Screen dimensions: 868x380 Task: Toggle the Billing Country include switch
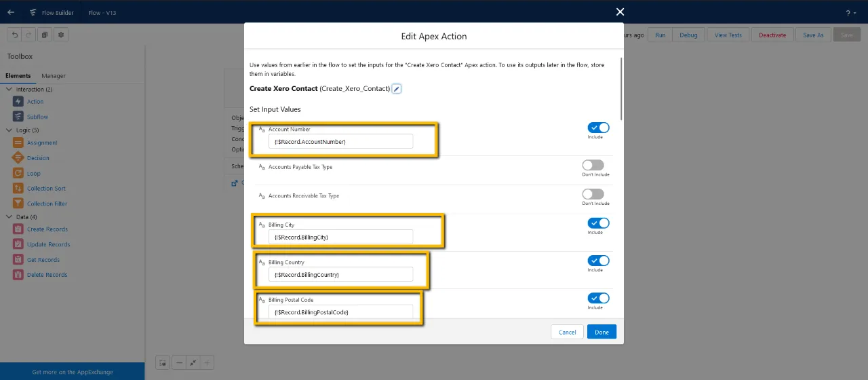[x=598, y=261]
